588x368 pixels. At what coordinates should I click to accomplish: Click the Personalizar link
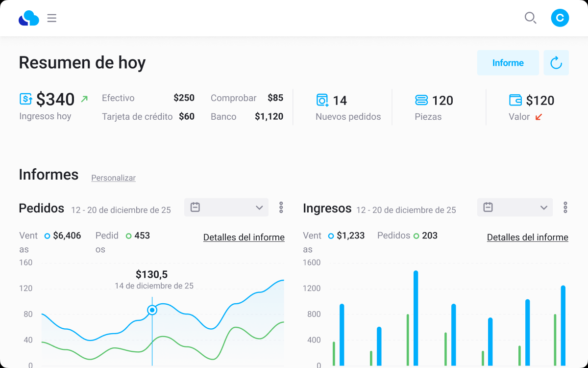[113, 178]
